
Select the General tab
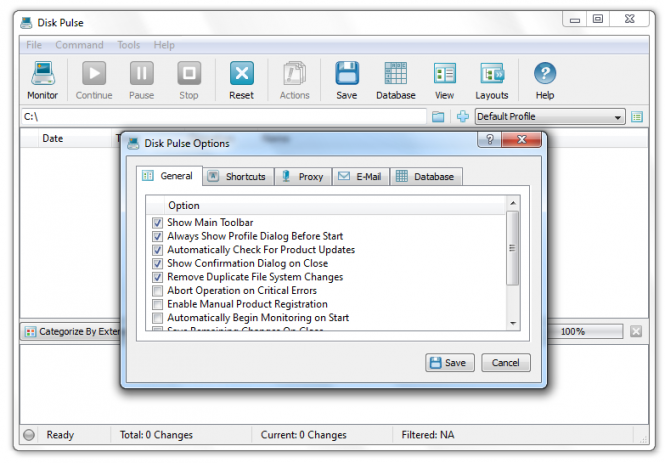coord(169,176)
